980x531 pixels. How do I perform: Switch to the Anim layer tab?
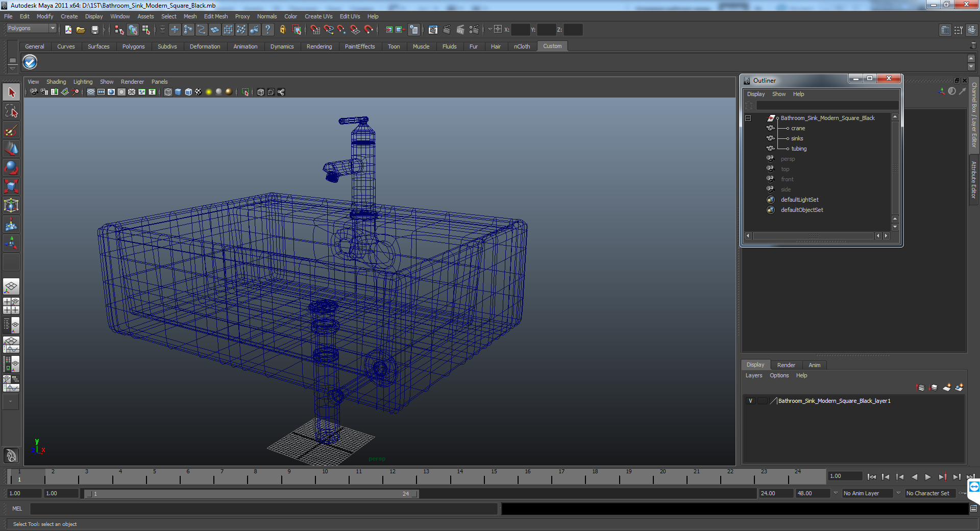815,365
